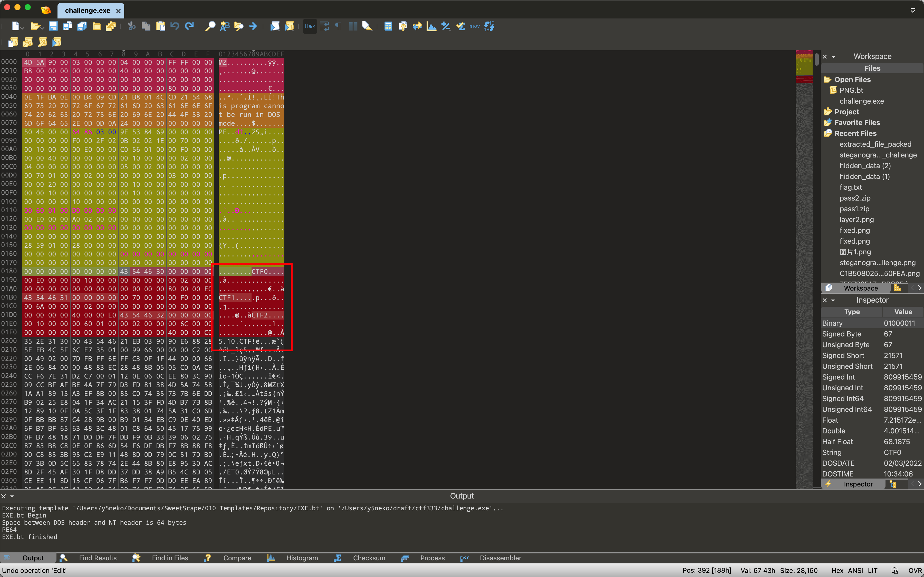Switch to the Checksum tab
The height and width of the screenshot is (577, 924).
tap(369, 558)
